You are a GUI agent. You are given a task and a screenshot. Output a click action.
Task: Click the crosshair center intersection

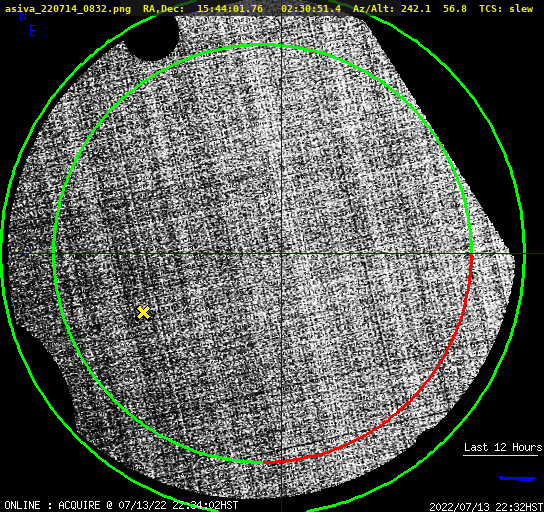point(281,254)
